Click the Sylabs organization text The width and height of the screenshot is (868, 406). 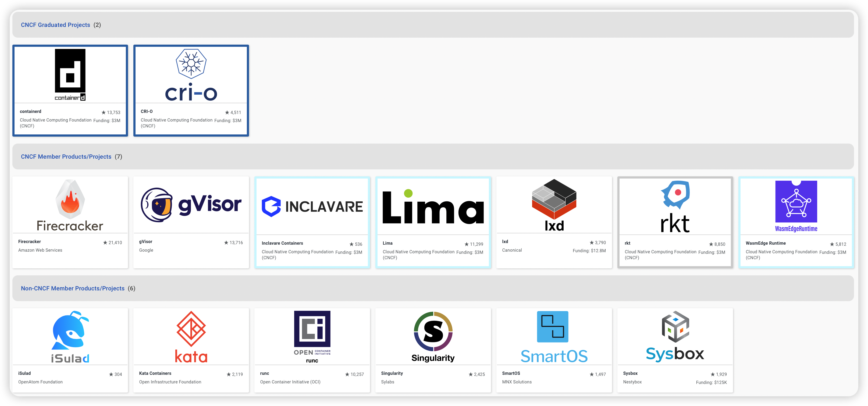point(387,382)
